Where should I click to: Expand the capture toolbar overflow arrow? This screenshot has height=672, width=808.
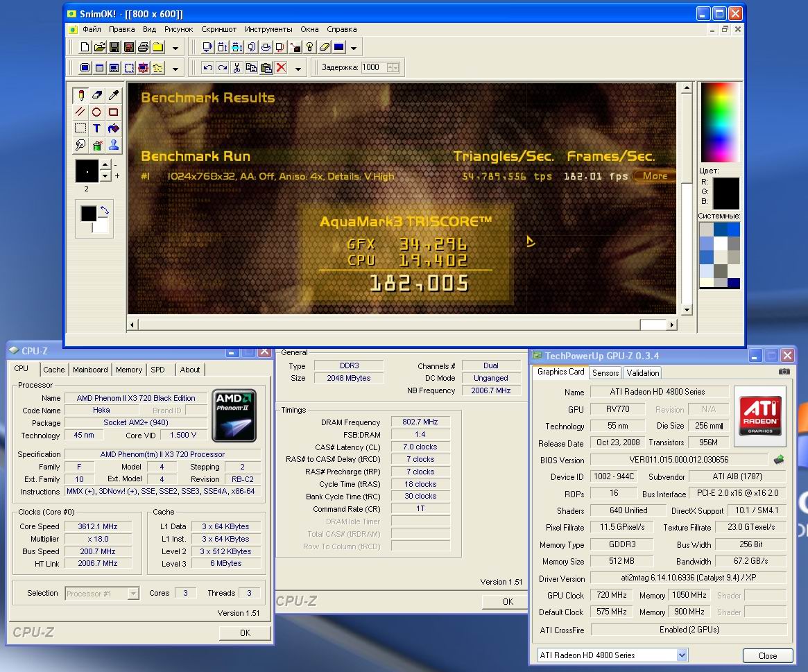click(x=175, y=68)
